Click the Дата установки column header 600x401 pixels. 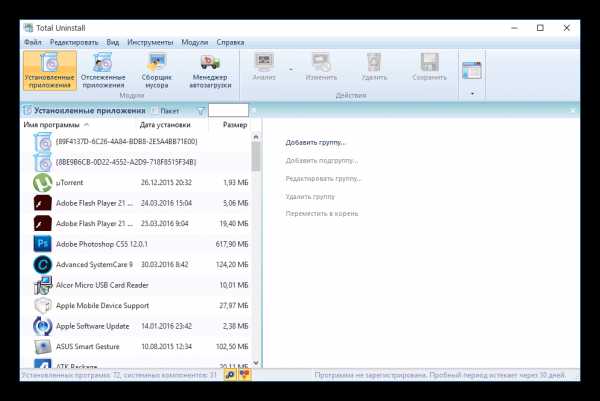[x=165, y=125]
